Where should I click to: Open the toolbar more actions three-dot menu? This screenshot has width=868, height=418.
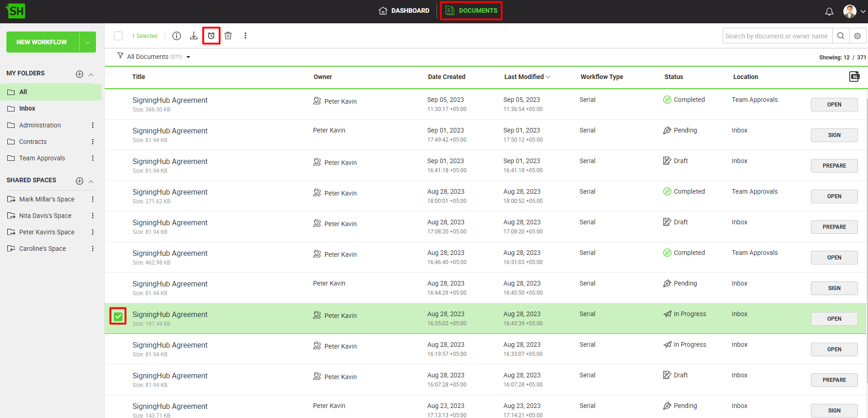click(245, 36)
